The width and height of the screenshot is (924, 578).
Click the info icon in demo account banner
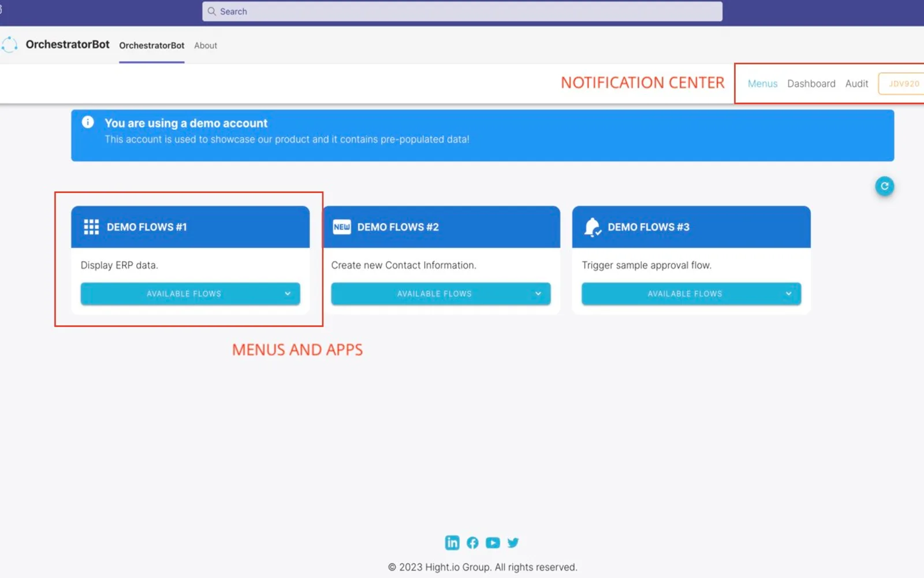(88, 122)
